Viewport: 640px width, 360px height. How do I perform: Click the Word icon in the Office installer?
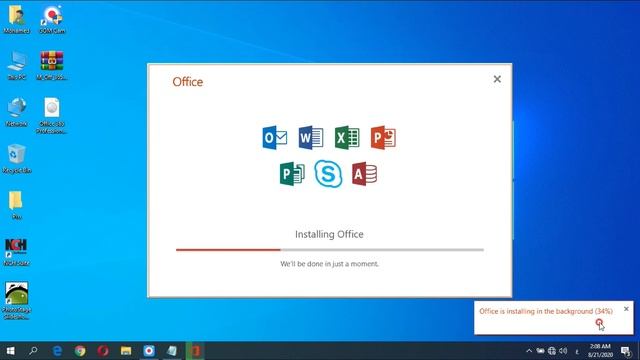[x=311, y=138]
